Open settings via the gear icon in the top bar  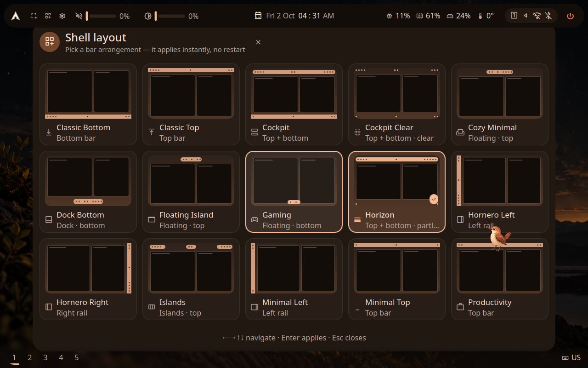(x=62, y=16)
